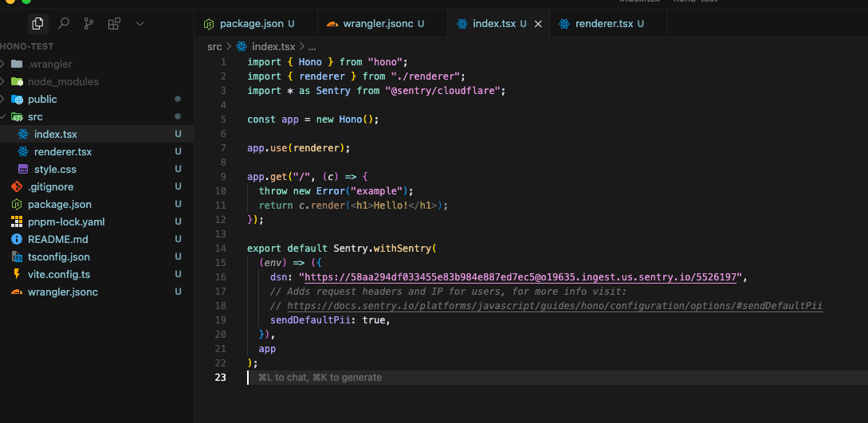This screenshot has width=868, height=423.
Task: Click the Error("example") text on line 10
Action: click(x=363, y=190)
